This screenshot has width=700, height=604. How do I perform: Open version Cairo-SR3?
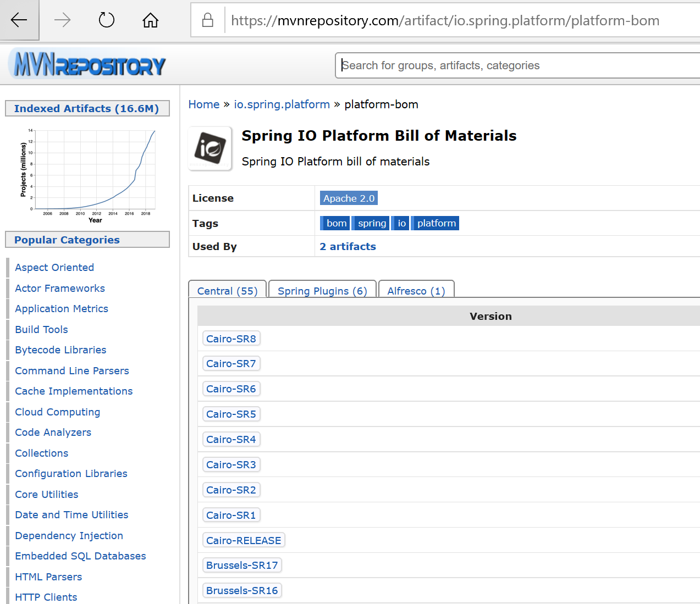click(231, 464)
